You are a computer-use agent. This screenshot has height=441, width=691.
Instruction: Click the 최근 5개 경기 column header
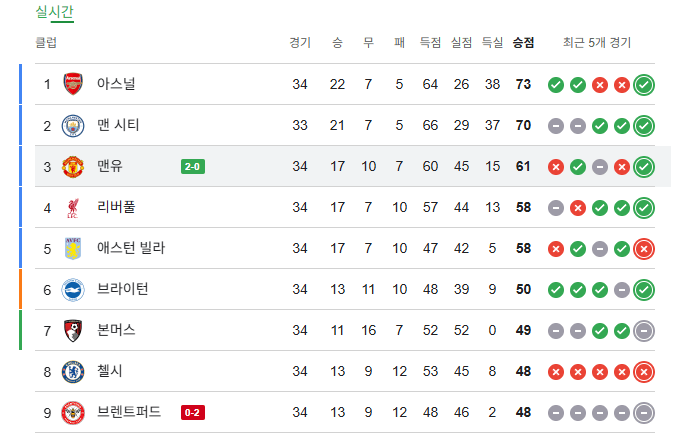point(597,43)
